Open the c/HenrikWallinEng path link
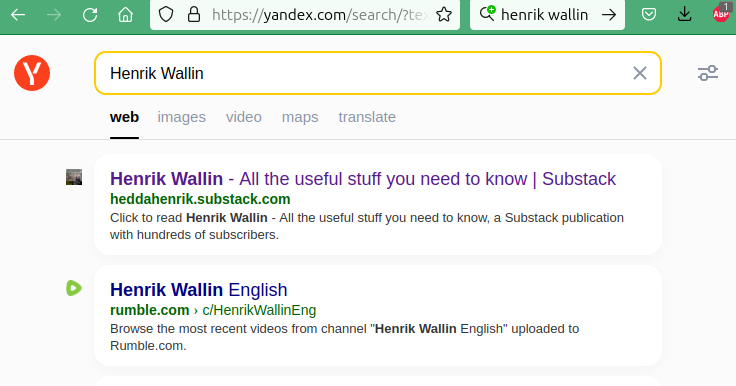This screenshot has width=736, height=386. (259, 310)
